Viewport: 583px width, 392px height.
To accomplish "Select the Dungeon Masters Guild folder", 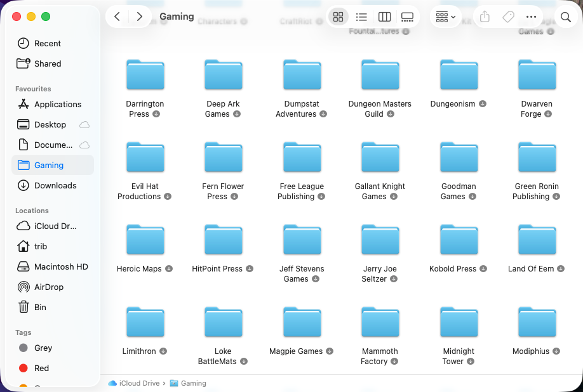I will [380, 75].
